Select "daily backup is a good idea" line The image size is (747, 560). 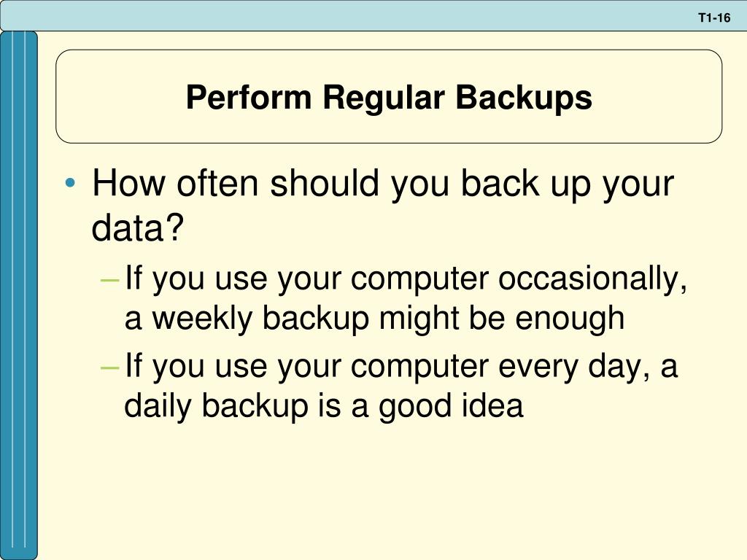[x=323, y=407]
